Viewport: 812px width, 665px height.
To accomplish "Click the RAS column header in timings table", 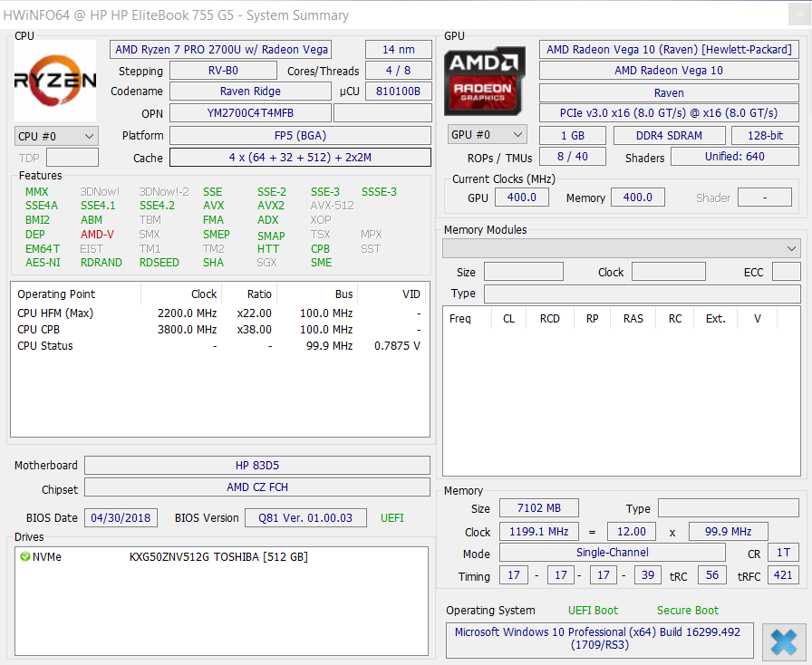I will click(x=633, y=319).
